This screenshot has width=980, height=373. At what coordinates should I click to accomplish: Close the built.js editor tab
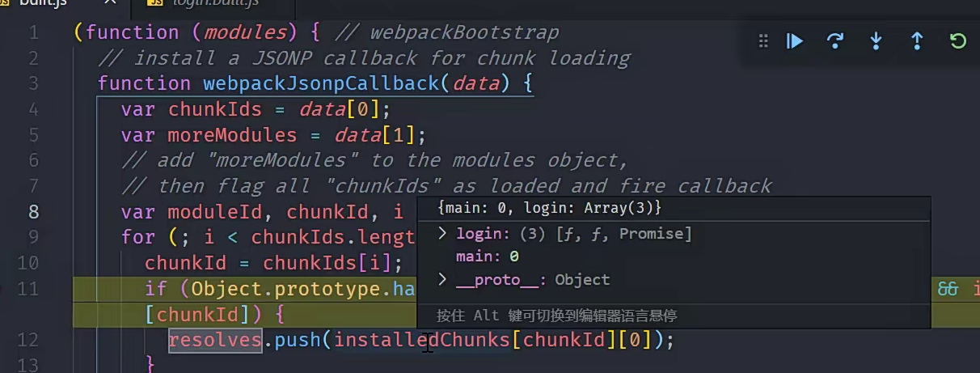tap(111, 4)
